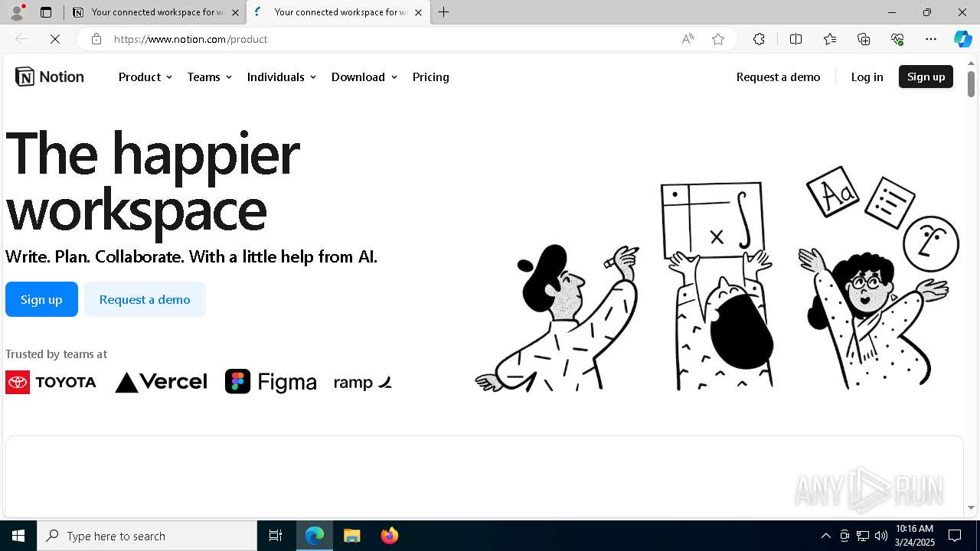Open the notification center
This screenshot has height=551, width=980.
coord(955,536)
